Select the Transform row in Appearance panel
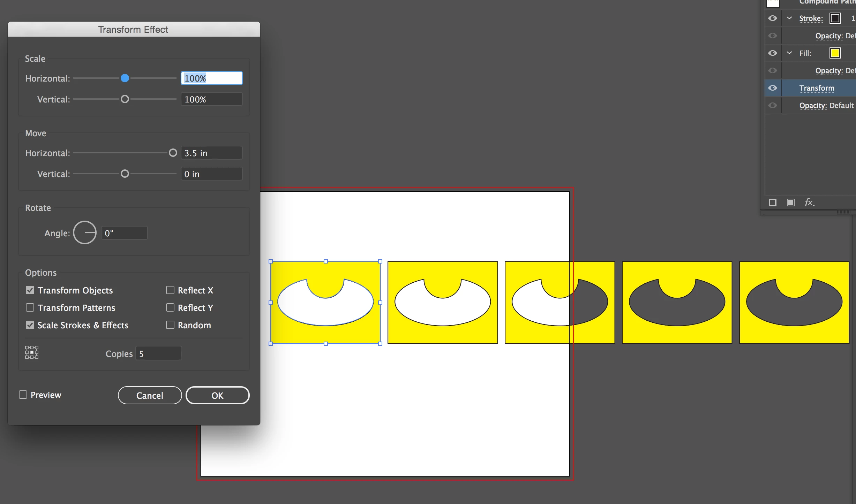Viewport: 856px width, 504px height. [x=817, y=88]
